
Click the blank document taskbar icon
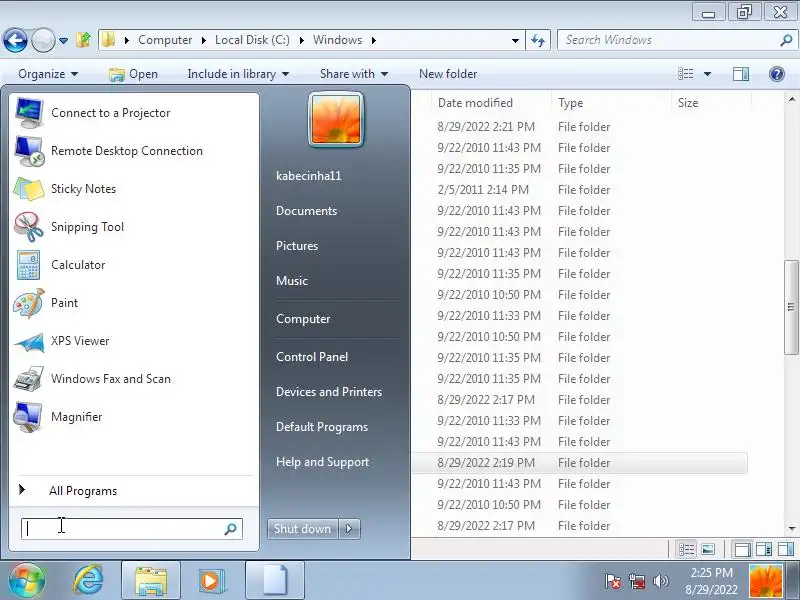coord(275,581)
